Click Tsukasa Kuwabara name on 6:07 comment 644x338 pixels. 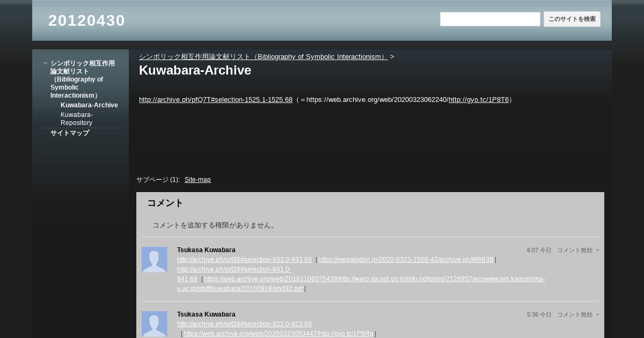coord(206,250)
